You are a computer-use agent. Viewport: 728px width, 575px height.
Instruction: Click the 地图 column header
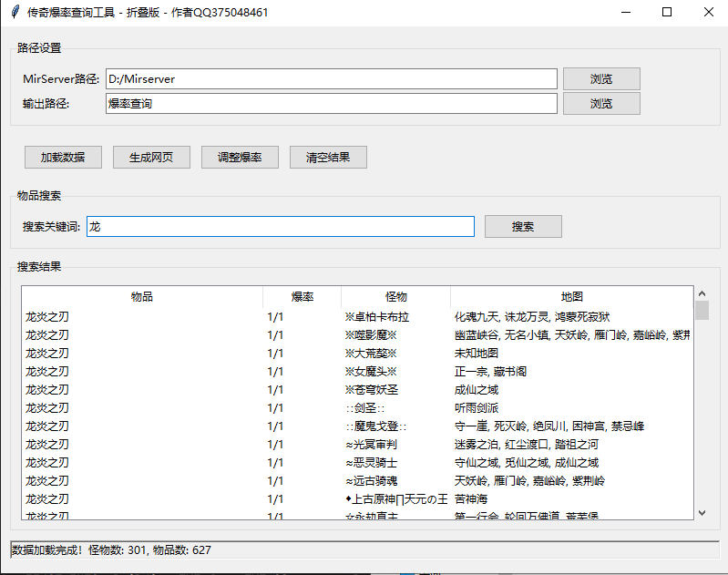571,297
